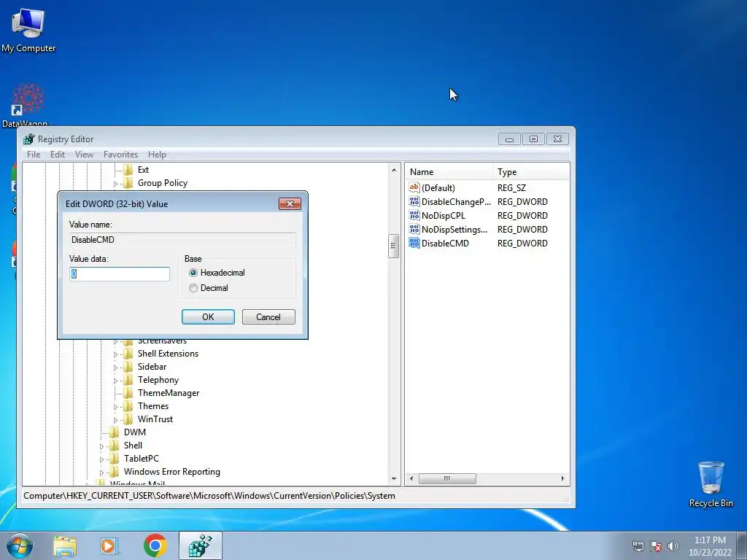Open the File menu in Registry Editor
The width and height of the screenshot is (747, 560).
coord(34,155)
